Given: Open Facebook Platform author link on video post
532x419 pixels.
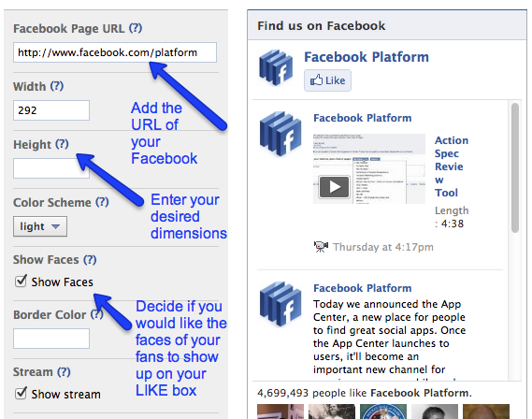Looking at the screenshot, I should [363, 118].
